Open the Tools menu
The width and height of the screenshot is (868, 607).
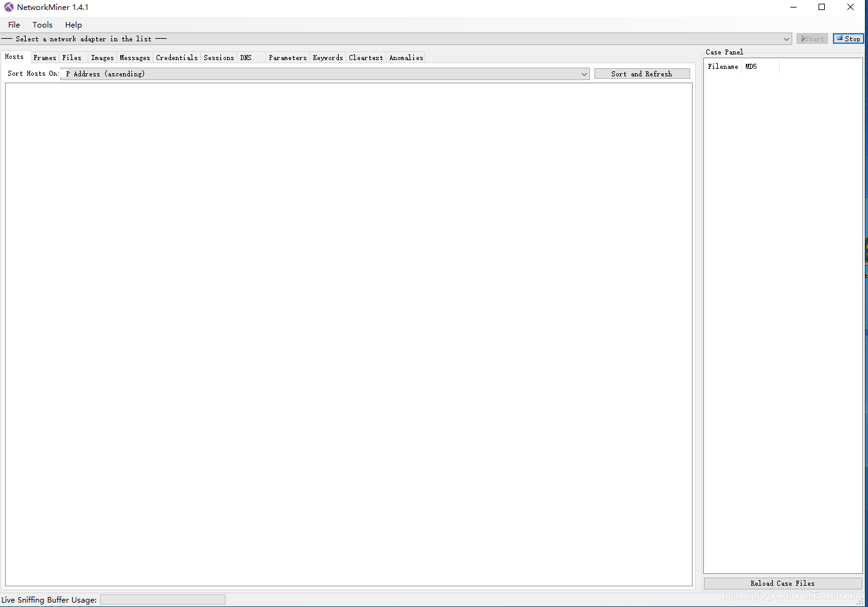pos(43,24)
